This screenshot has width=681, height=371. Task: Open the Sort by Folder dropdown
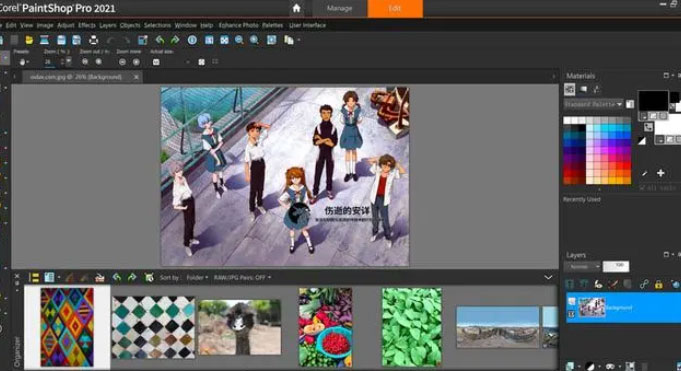click(197, 278)
